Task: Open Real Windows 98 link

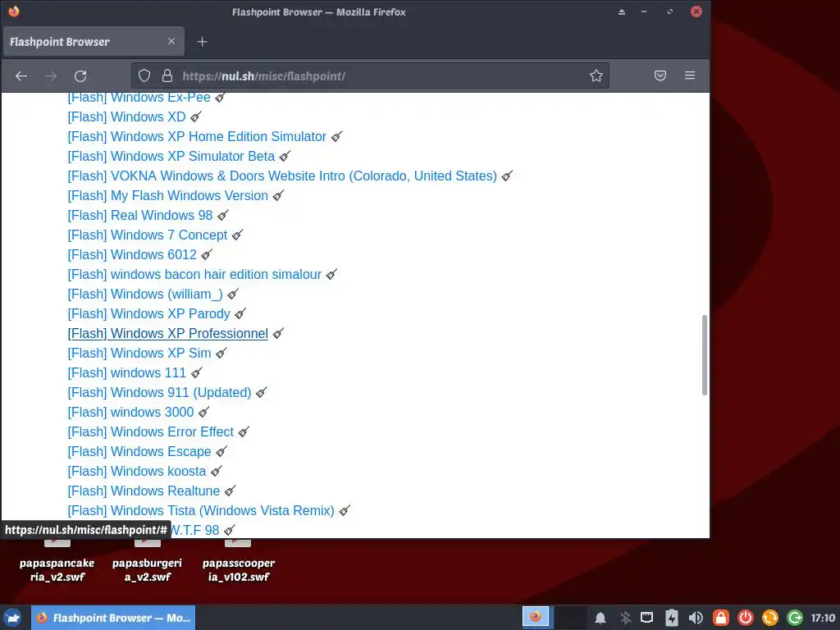Action: click(139, 216)
